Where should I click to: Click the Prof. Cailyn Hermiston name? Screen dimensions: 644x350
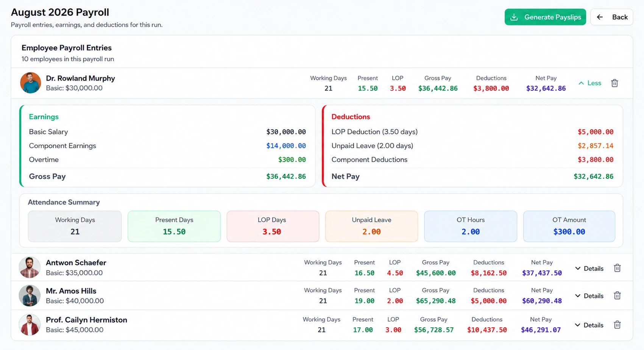pyautogui.click(x=86, y=320)
